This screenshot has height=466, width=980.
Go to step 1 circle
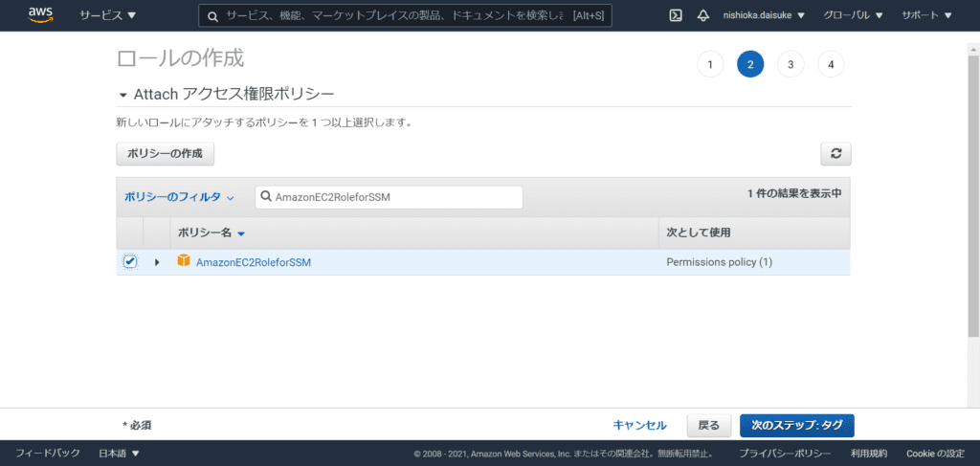709,65
